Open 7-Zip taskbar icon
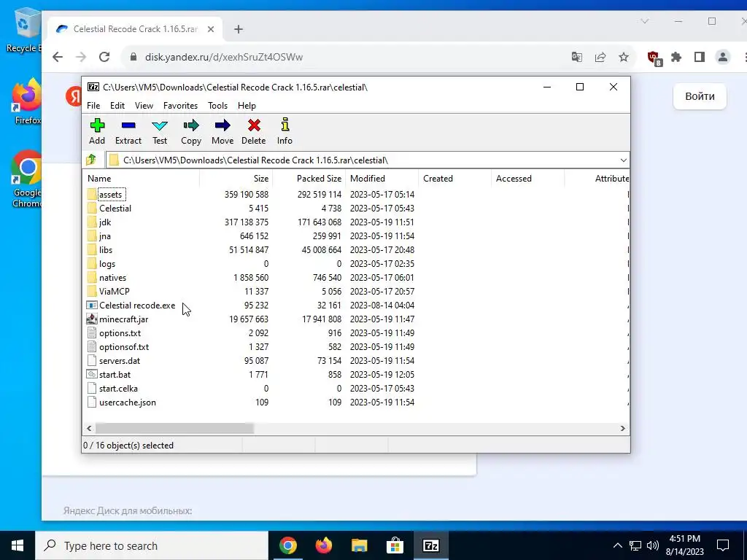747x560 pixels. coord(431,545)
